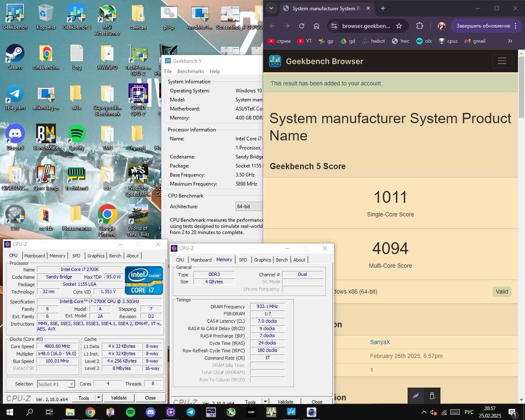Open Superposition Benchmark desktop folder
The height and width of the screenshot is (420, 525).
[x=108, y=100]
